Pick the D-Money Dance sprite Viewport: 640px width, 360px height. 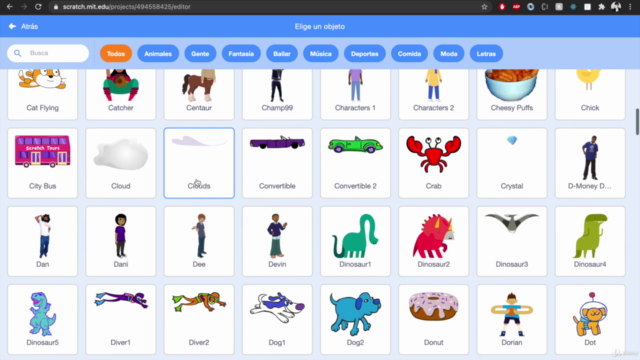coord(590,163)
